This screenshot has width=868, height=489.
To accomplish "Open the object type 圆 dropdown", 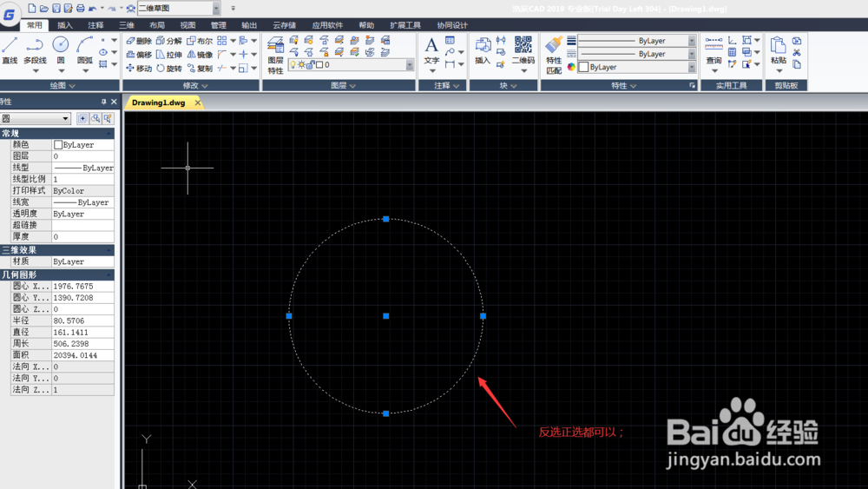I will coord(65,118).
